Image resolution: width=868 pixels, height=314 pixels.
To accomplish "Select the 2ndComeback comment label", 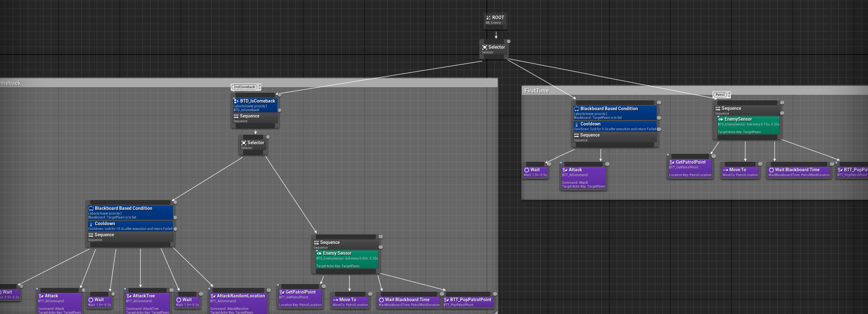I will [x=245, y=87].
